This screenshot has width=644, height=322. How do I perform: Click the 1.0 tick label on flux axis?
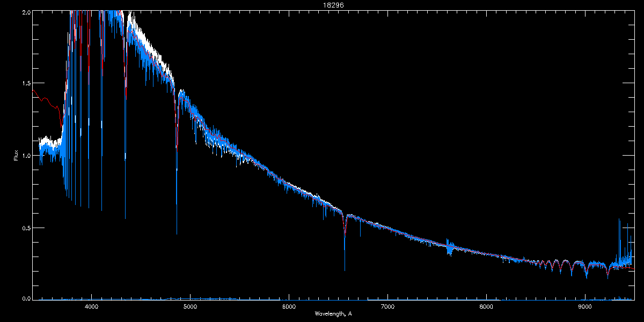pos(26,156)
